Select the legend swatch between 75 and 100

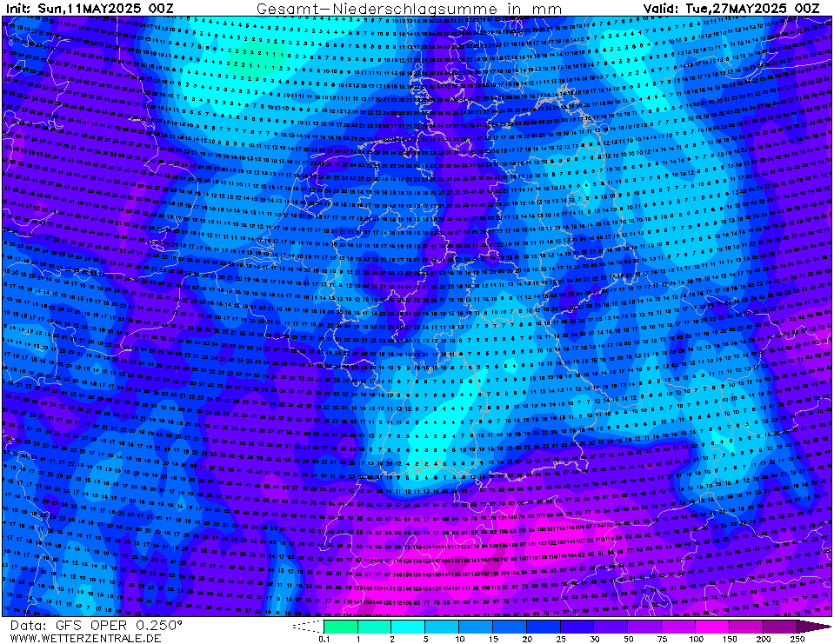(x=678, y=627)
